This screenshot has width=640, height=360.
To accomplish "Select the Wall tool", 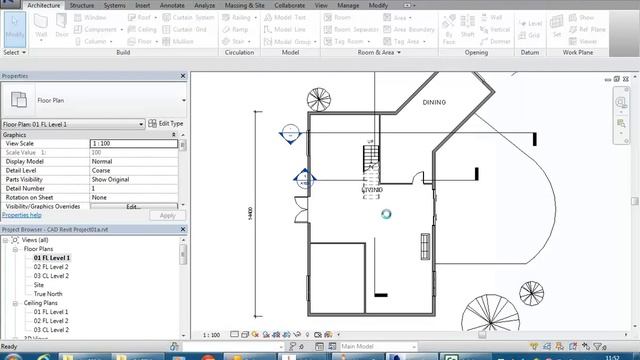I will 41,27.
